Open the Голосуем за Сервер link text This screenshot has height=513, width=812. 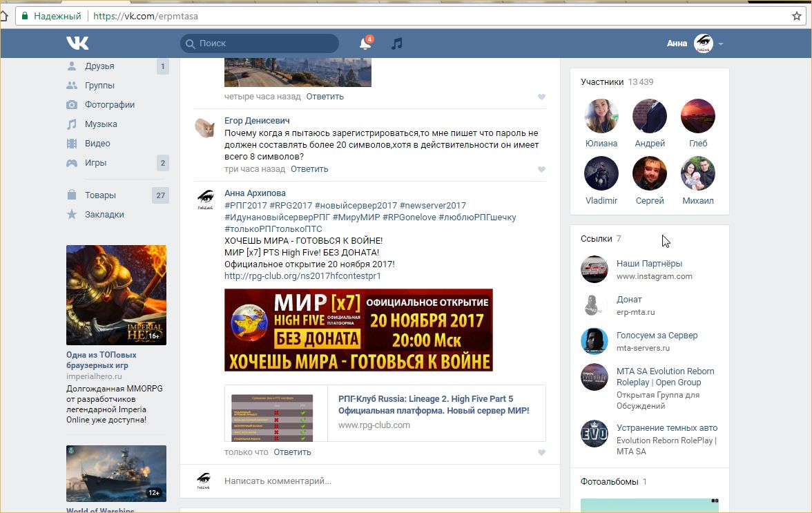click(657, 336)
